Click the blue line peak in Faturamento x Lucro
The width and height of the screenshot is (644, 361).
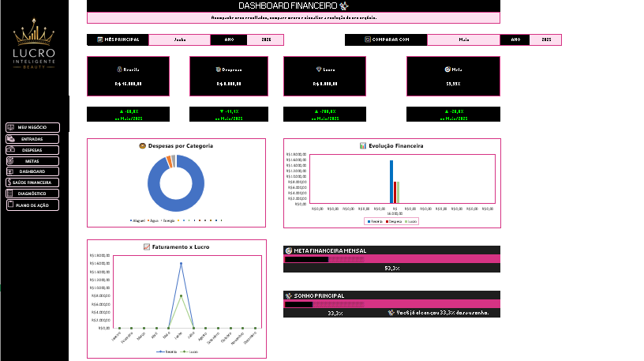tap(182, 263)
